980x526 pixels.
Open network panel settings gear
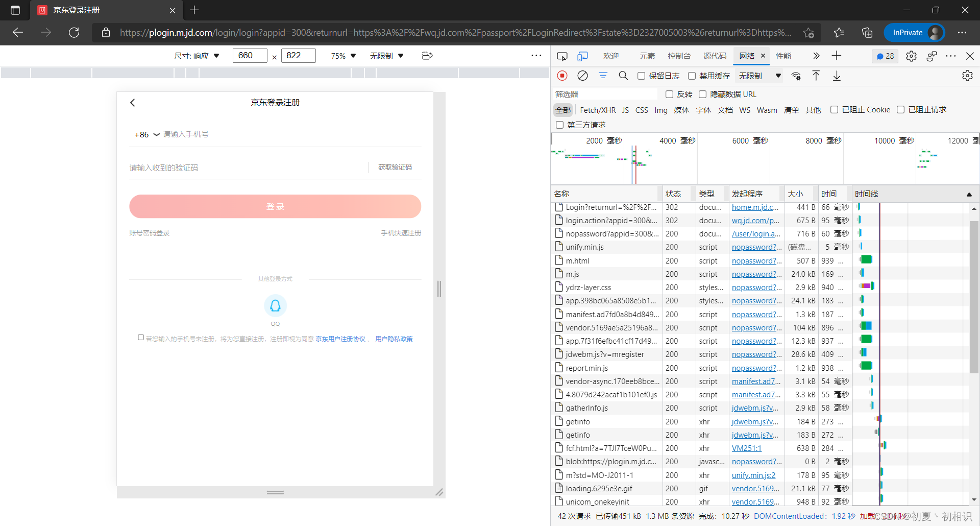coord(967,76)
